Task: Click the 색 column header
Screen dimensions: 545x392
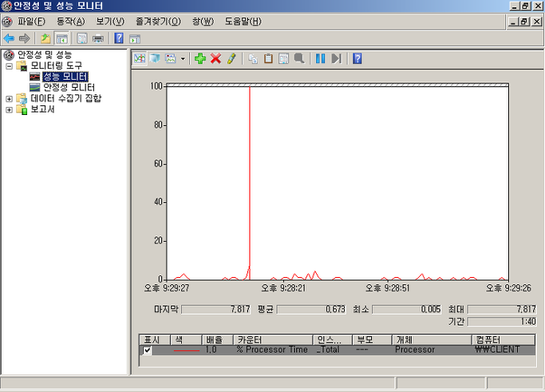Action: [186, 340]
